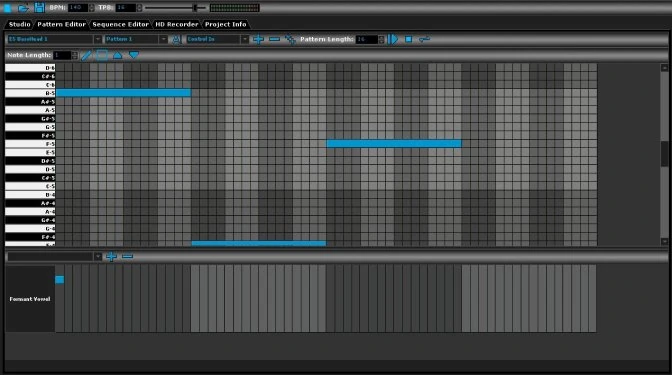Click the master volume slider handle

(x=195, y=8)
